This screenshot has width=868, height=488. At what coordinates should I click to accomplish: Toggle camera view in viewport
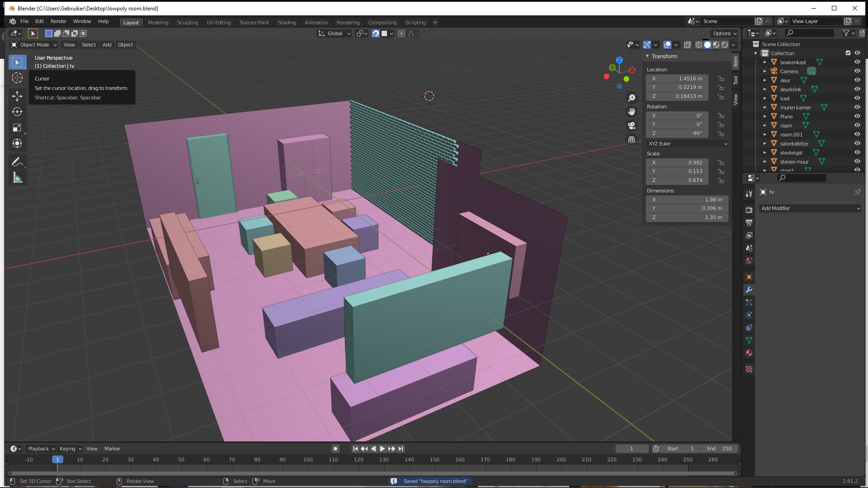point(632,126)
